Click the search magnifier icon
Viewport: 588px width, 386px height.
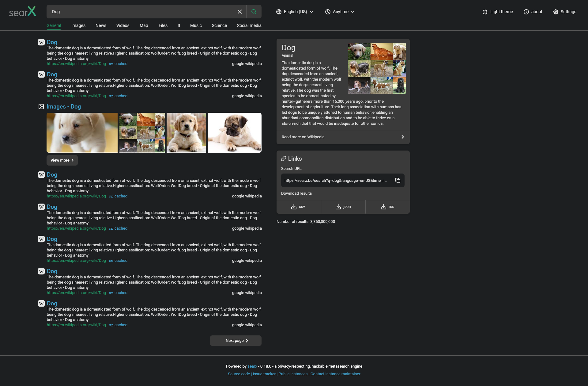point(254,11)
